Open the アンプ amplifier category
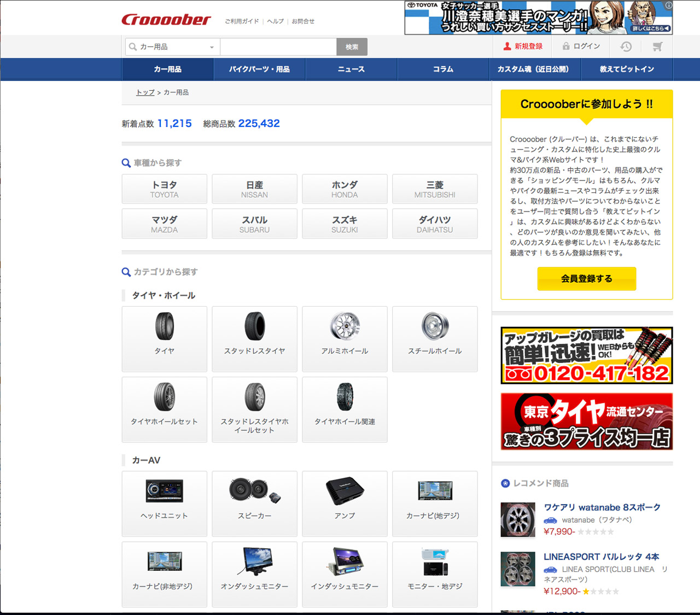Image resolution: width=700 pixels, height=615 pixels. [345, 503]
